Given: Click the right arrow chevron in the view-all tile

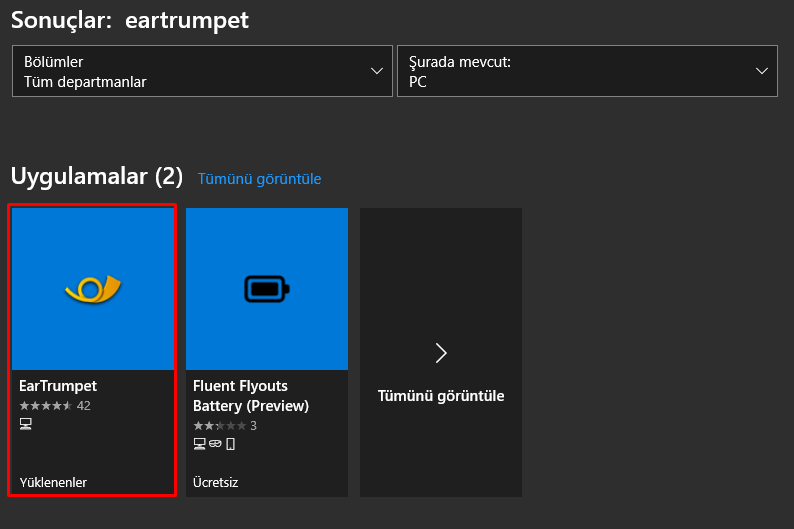Looking at the screenshot, I should [x=441, y=352].
